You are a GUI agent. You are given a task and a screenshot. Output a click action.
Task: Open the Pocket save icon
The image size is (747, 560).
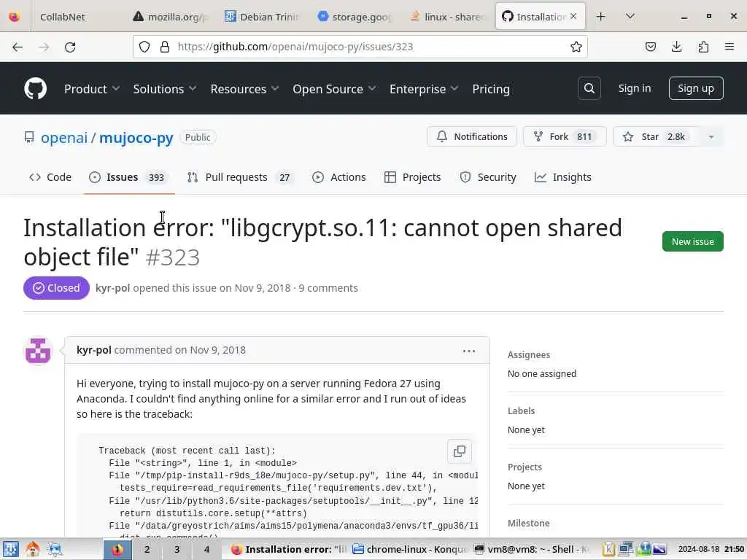coord(650,47)
